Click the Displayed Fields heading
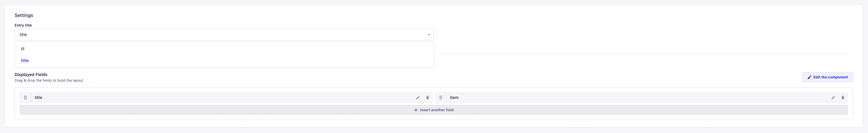 [31, 75]
